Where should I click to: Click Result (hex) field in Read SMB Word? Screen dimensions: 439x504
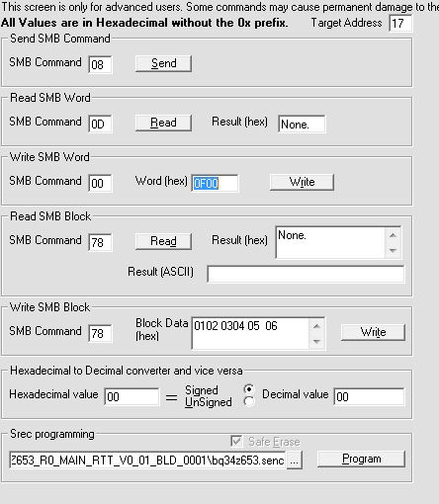click(302, 125)
